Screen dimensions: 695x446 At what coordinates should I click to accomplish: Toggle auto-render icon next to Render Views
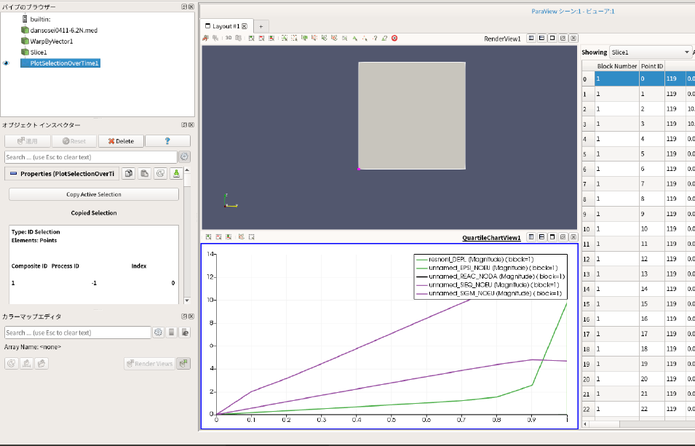[184, 364]
